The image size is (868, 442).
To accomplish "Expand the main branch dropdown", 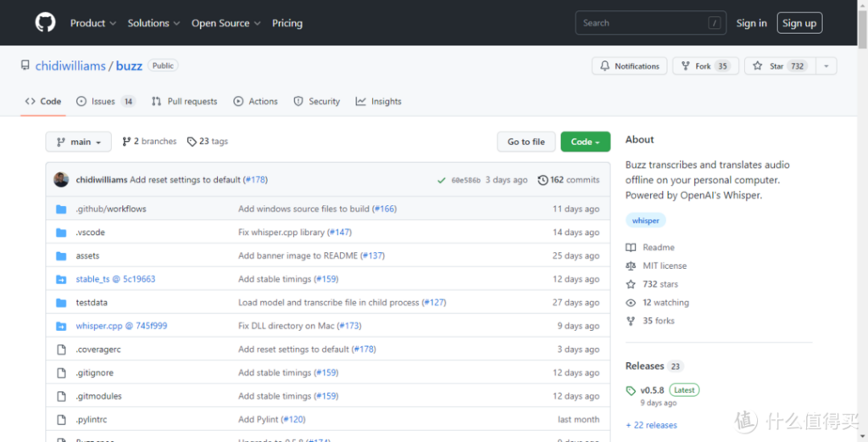I will (x=79, y=142).
